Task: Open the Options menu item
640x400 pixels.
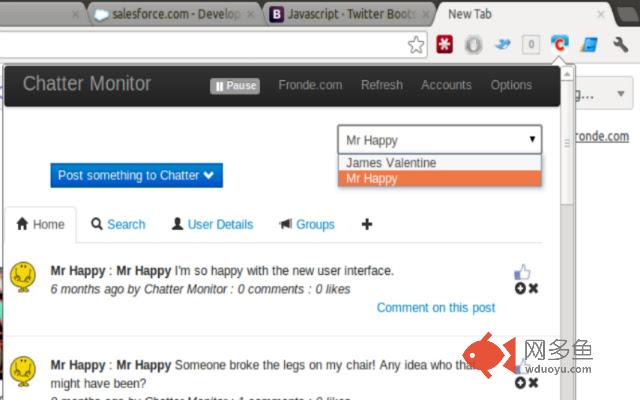Action: click(x=511, y=85)
